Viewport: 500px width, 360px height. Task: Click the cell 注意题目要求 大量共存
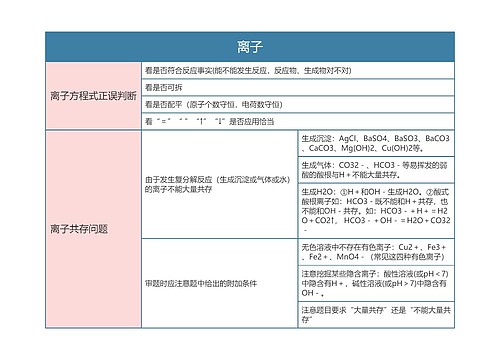(x=376, y=315)
